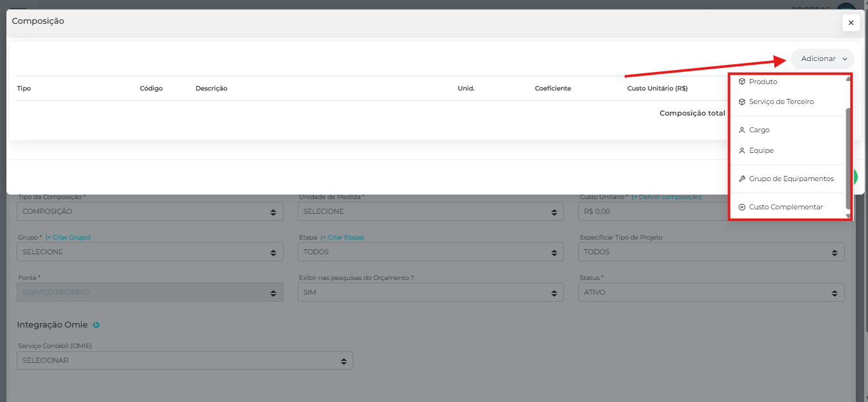Expand the Status ATIVO dropdown

(x=711, y=292)
